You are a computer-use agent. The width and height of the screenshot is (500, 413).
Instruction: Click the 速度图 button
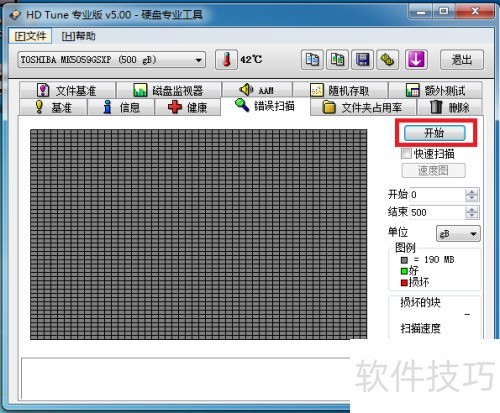(433, 171)
